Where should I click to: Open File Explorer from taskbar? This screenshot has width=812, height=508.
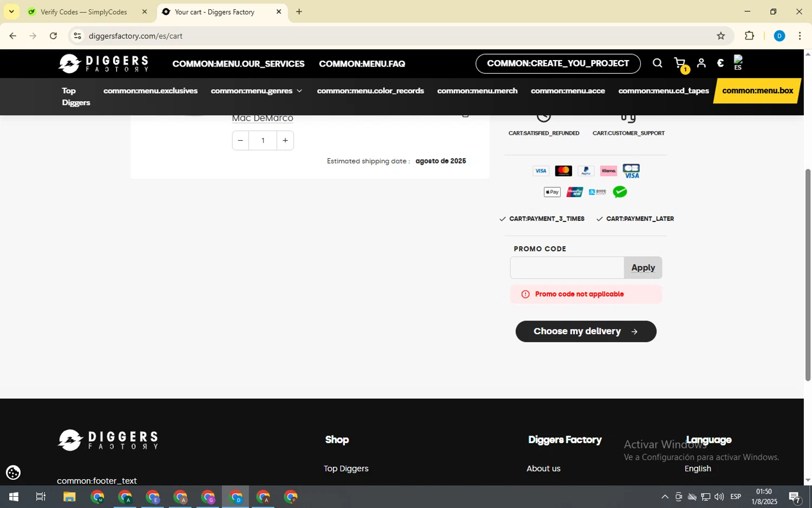69,497
